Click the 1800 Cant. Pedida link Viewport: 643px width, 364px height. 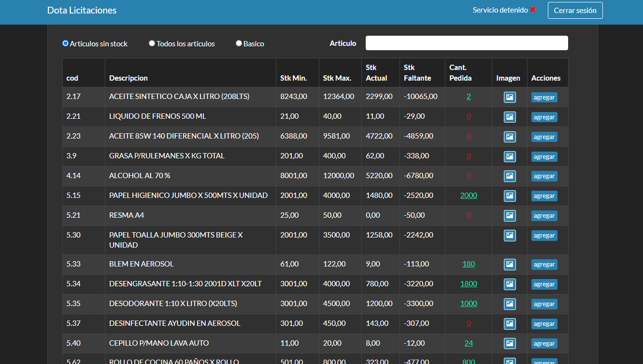(468, 284)
